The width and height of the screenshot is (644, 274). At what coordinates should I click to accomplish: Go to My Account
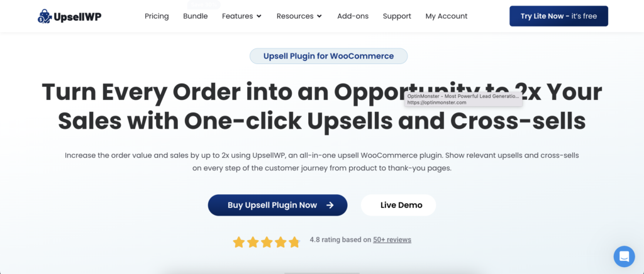tap(447, 16)
